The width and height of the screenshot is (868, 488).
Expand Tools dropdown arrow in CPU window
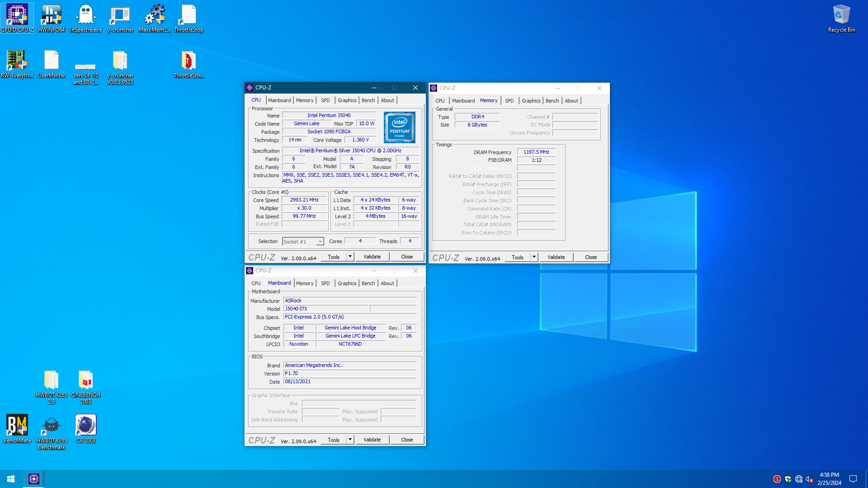point(350,257)
